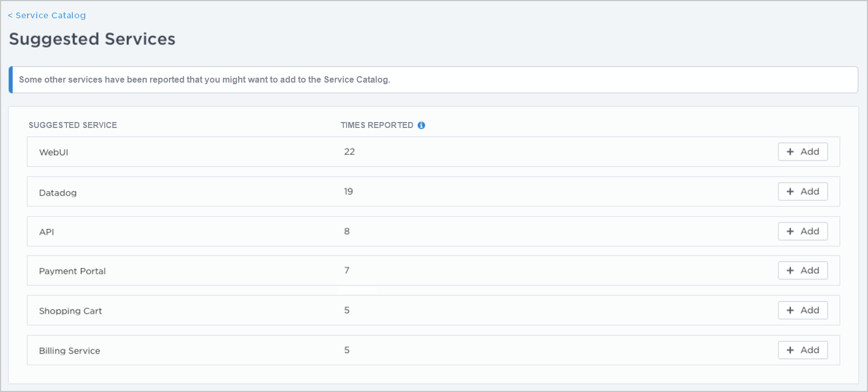Add the WebUI service
The width and height of the screenshot is (868, 392).
803,152
